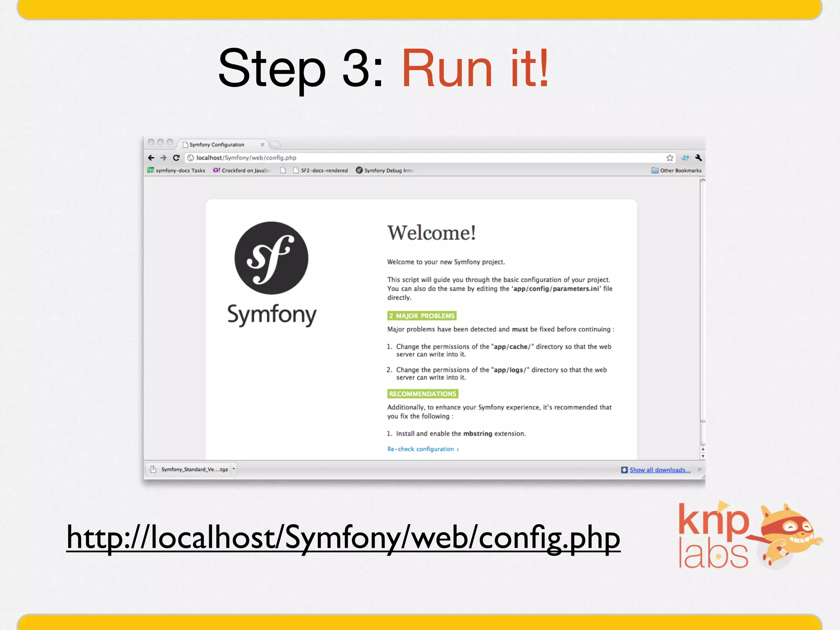Click the slide's localhost config.php URL link
840x630 pixels.
tap(343, 538)
